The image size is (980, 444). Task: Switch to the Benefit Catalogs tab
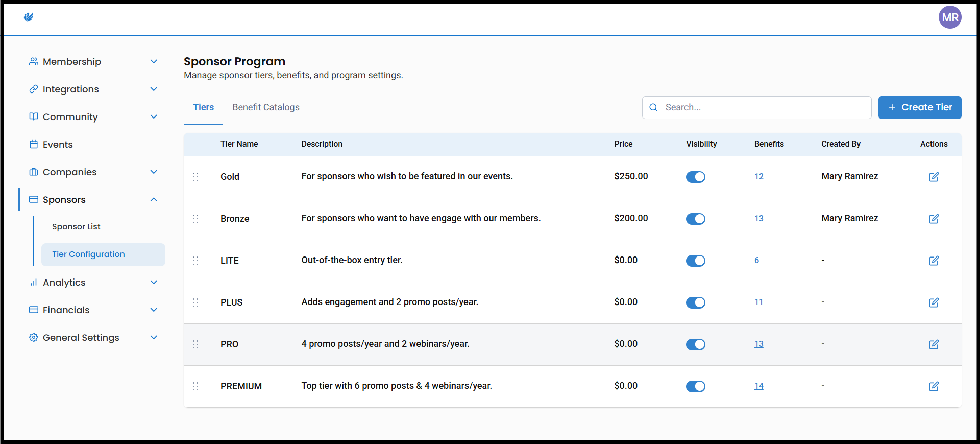pyautogui.click(x=265, y=107)
